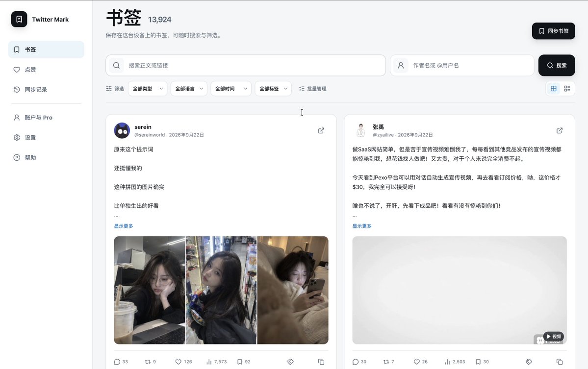This screenshot has width=588, height=369.
Task: Click copy icon on serein's post
Action: coord(321,362)
